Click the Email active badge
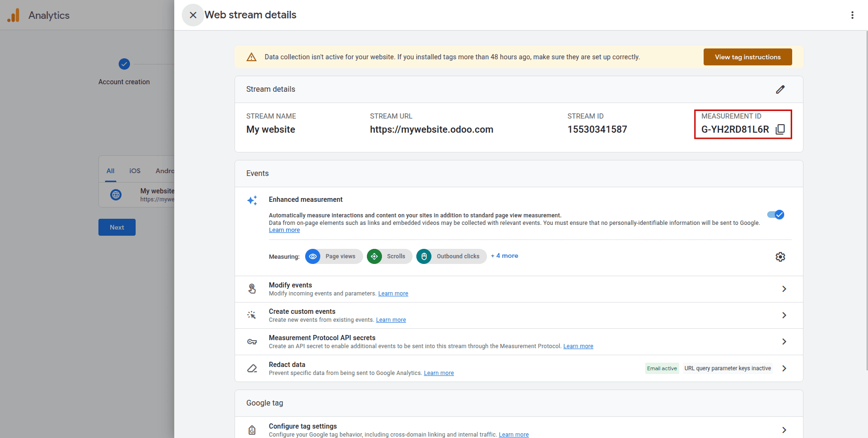The image size is (868, 438). pyautogui.click(x=662, y=368)
